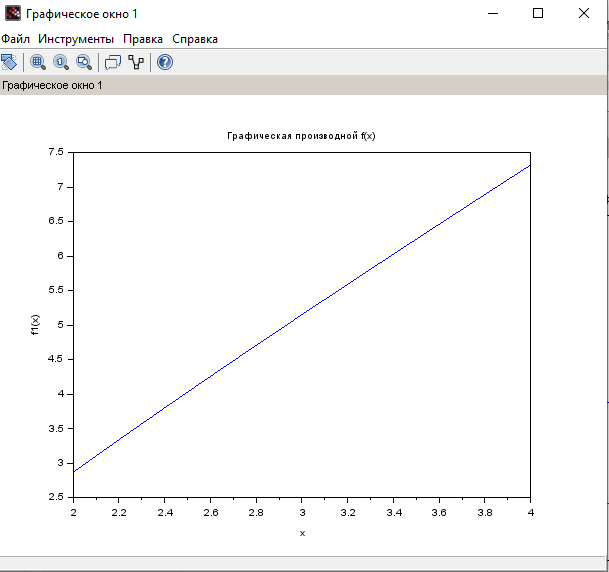Open the Инструменты menu

[x=76, y=39]
